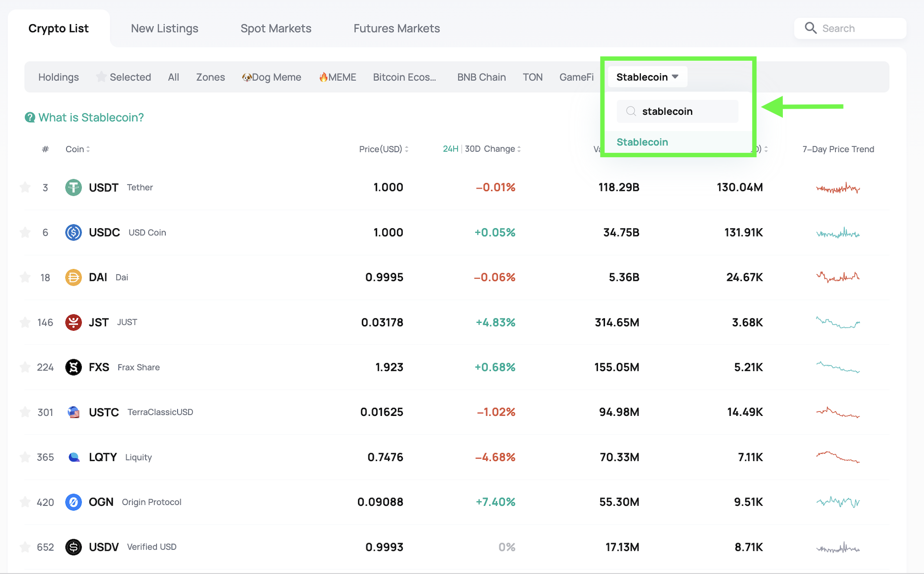Filter by TON category

[533, 77]
